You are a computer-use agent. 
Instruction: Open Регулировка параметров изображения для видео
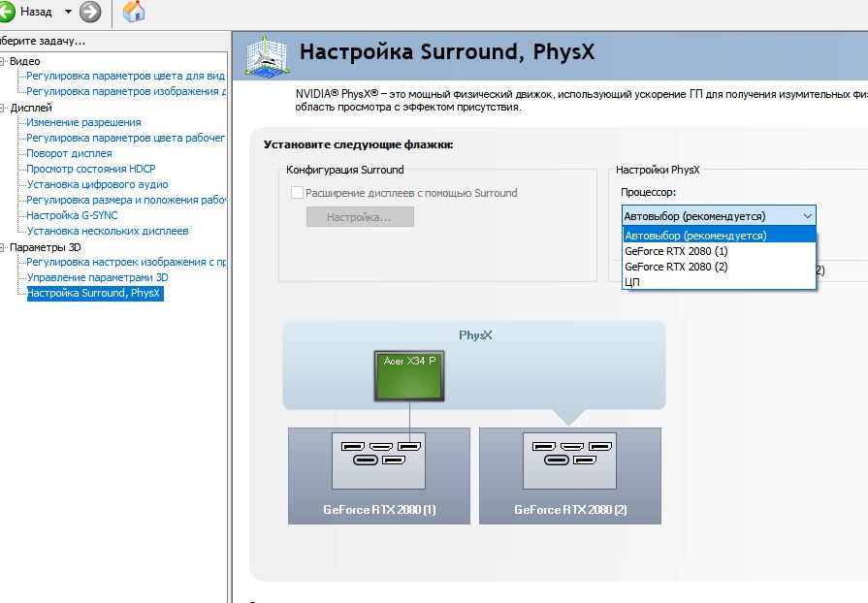126,91
